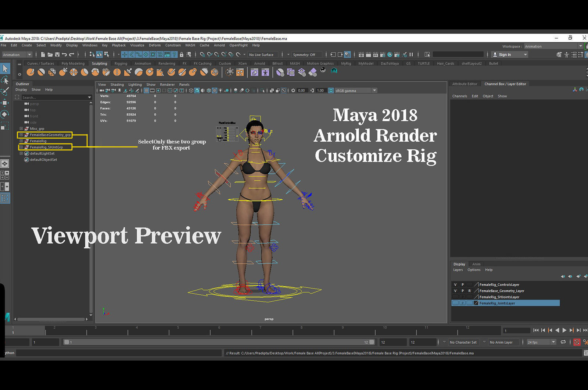This screenshot has height=390, width=588.
Task: Click the red auto keyframe icon
Action: coord(577,342)
